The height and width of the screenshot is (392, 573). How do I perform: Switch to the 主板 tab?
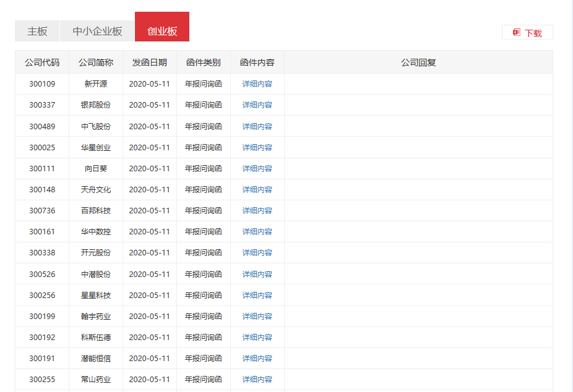pos(37,31)
